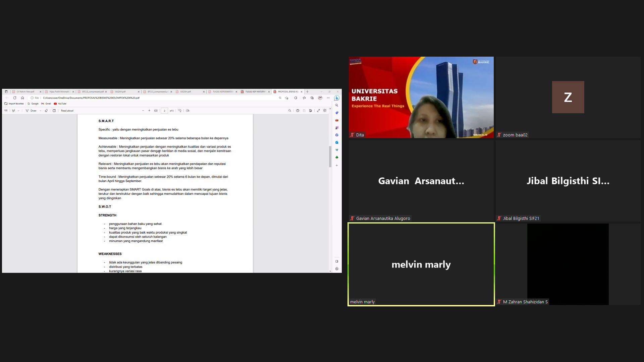Open the Gmail bookmark
The image size is (644, 362).
46,104
